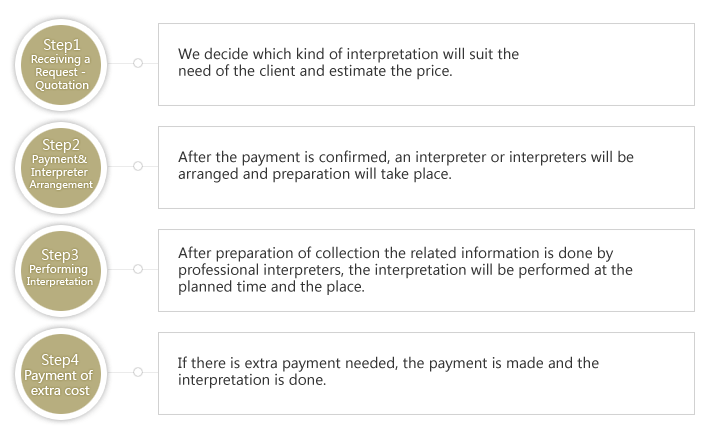Screen dimensions: 710x440
Task: Click the 'Arrangement' label inside Step2 circle
Action: [61, 185]
